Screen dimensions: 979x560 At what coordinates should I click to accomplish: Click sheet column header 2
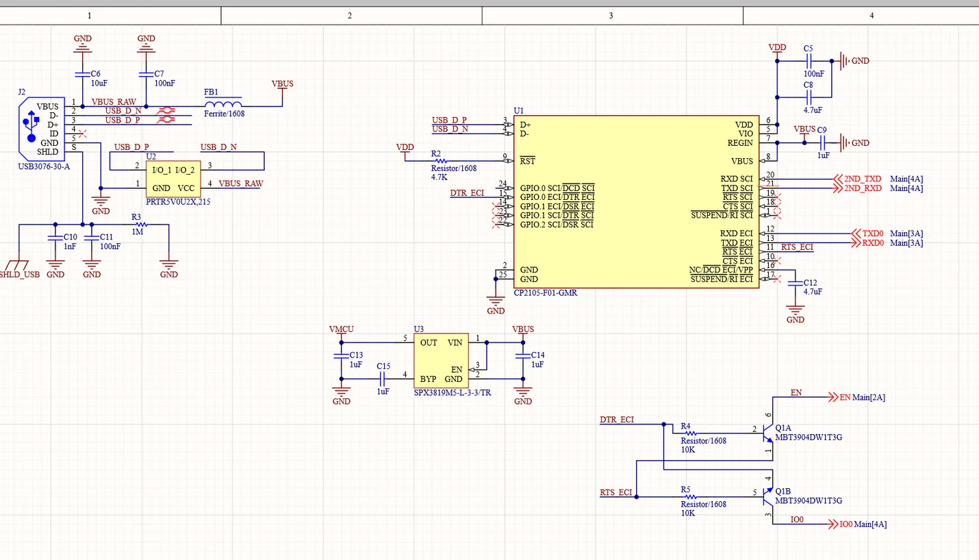tap(349, 15)
